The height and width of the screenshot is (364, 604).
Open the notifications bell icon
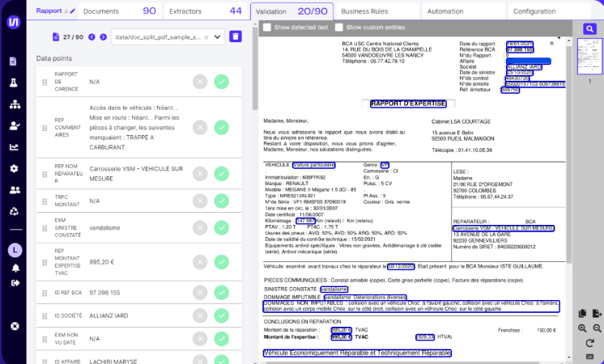[x=15, y=268]
